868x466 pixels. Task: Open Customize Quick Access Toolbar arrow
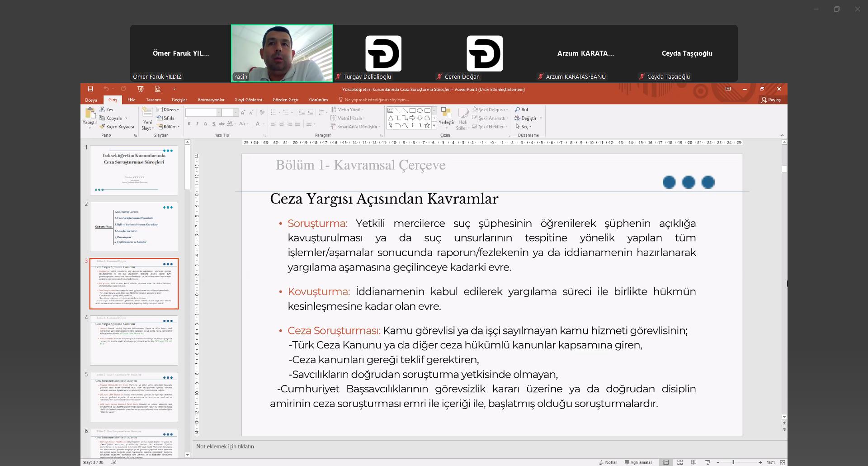(174, 89)
